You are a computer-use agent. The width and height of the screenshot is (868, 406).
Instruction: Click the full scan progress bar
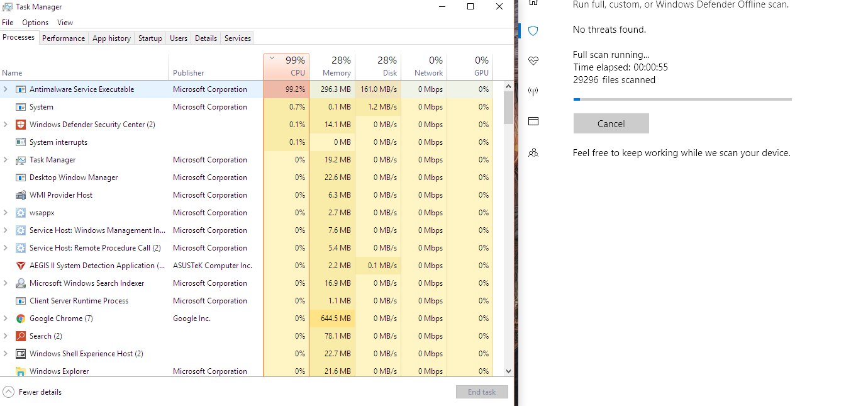[682, 99]
